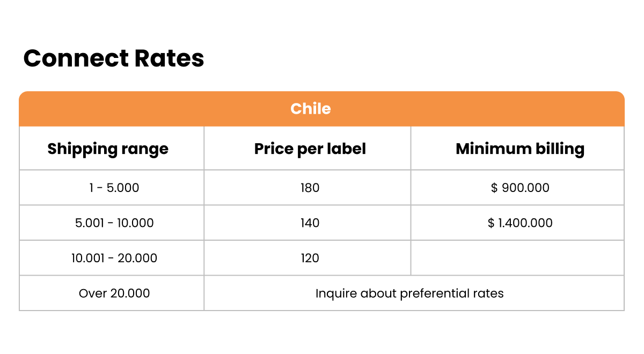
Task: Click the 'Shipping range' column header
Action: pyautogui.click(x=108, y=149)
